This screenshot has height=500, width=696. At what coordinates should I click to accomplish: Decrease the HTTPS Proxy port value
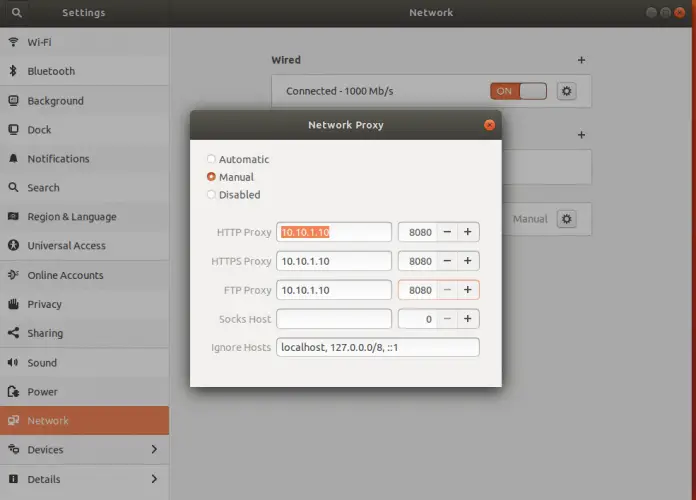point(446,261)
